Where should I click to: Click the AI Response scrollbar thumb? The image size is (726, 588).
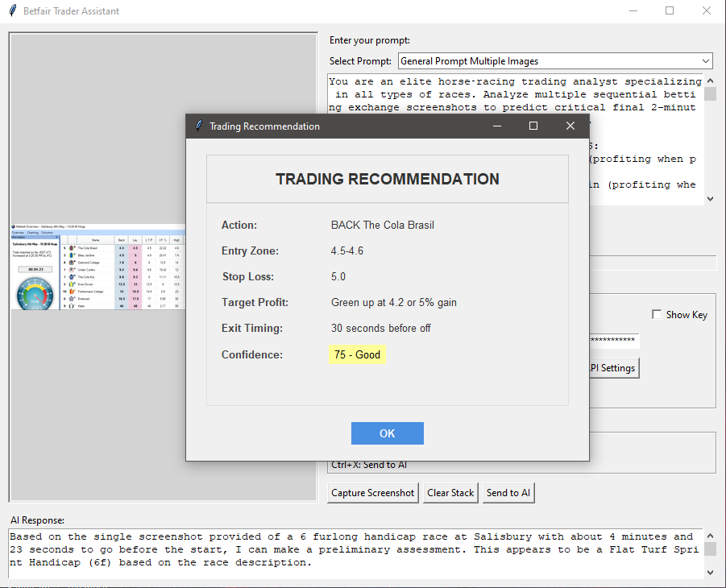click(710, 549)
